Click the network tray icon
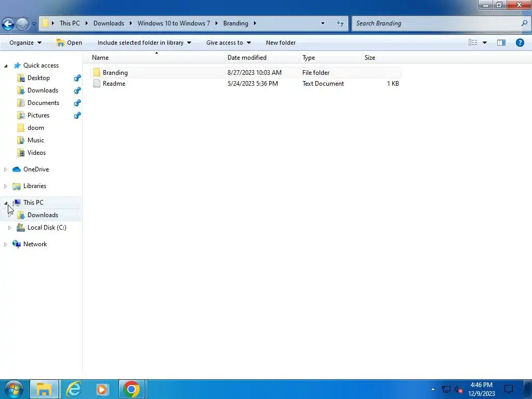The image size is (532, 399). [x=446, y=390]
